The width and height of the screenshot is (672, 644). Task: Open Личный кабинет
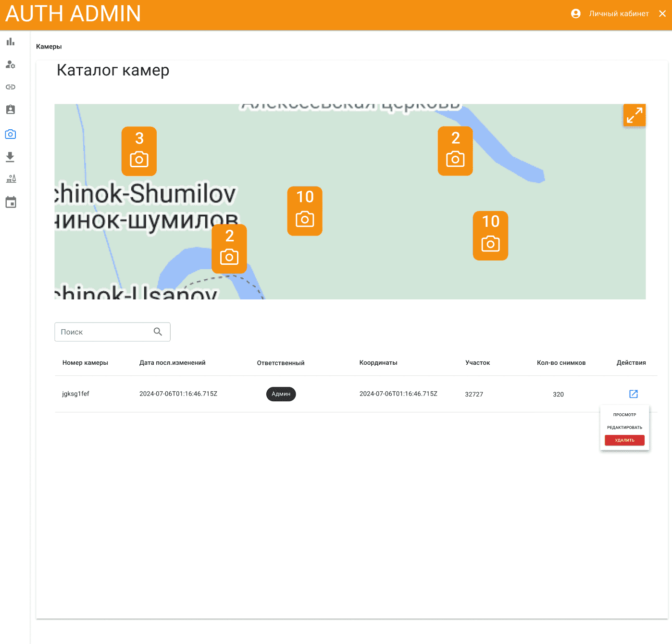[x=619, y=13]
